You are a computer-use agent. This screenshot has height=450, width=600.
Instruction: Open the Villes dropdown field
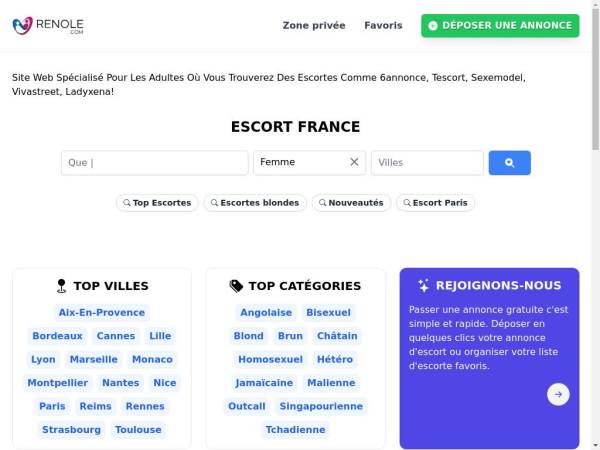tap(427, 163)
